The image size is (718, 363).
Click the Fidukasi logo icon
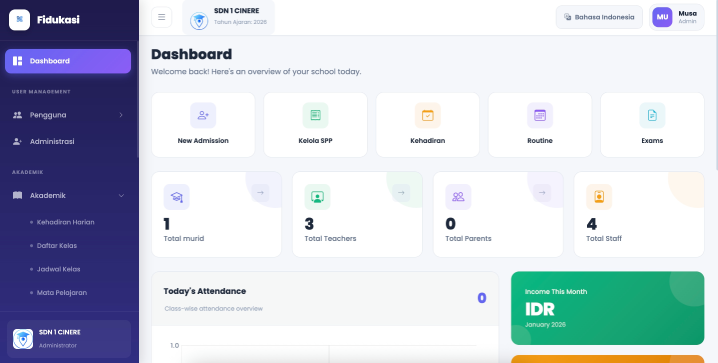point(19,20)
